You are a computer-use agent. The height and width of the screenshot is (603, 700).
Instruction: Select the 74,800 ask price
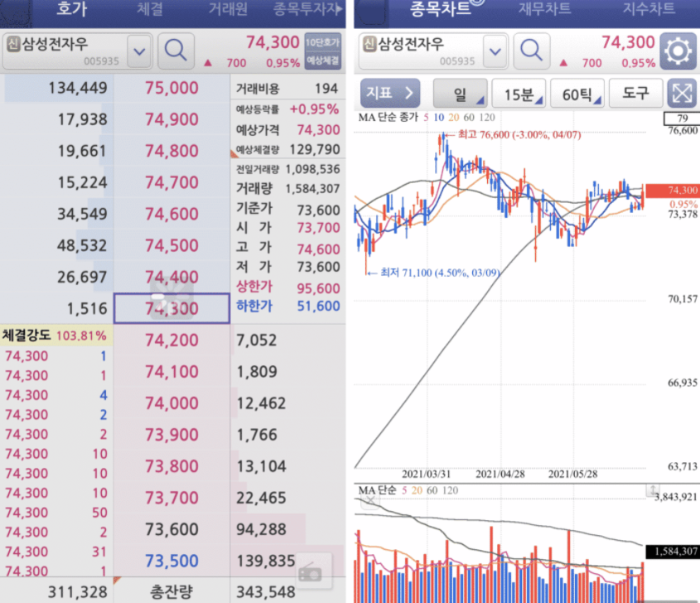point(171,152)
